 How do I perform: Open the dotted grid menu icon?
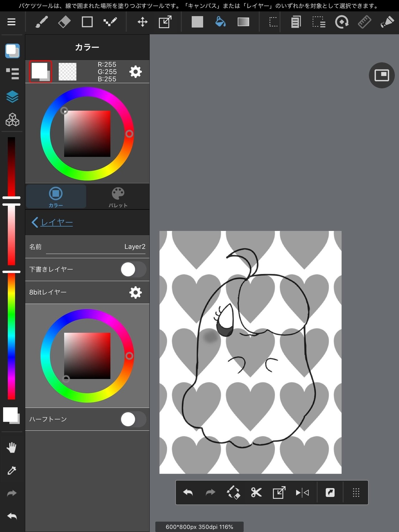(x=356, y=492)
